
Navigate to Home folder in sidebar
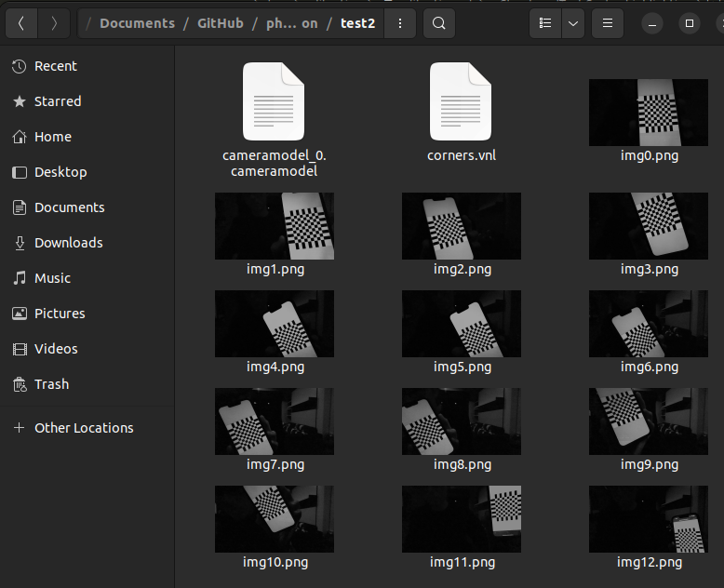[x=52, y=137]
